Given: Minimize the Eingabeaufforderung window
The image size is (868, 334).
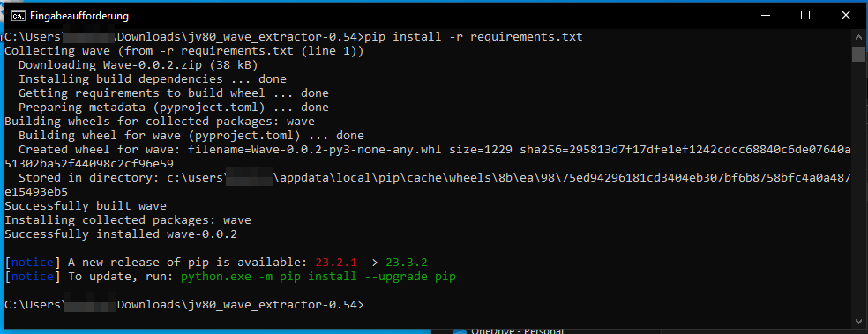Looking at the screenshot, I should point(765,16).
